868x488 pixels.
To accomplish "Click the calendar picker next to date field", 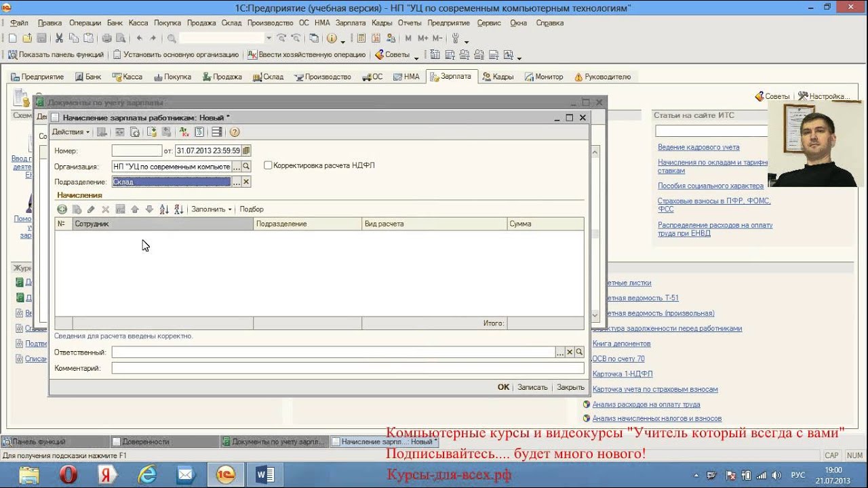I will pos(246,150).
